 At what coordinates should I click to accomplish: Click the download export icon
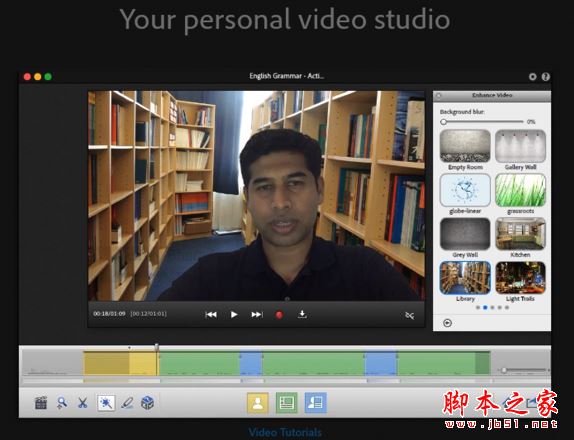[x=302, y=314]
